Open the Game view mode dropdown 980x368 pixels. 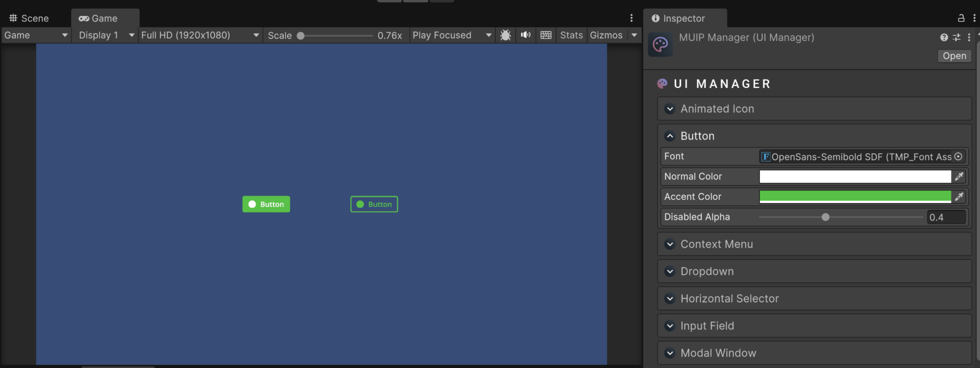click(36, 35)
